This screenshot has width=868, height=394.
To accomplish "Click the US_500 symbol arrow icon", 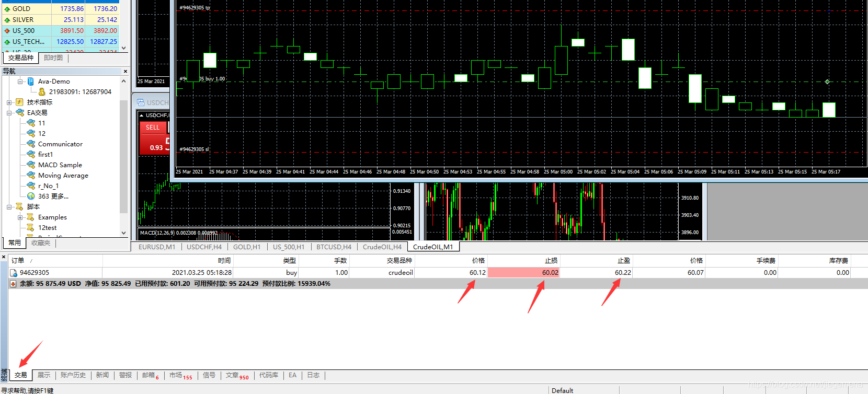I will coord(7,31).
